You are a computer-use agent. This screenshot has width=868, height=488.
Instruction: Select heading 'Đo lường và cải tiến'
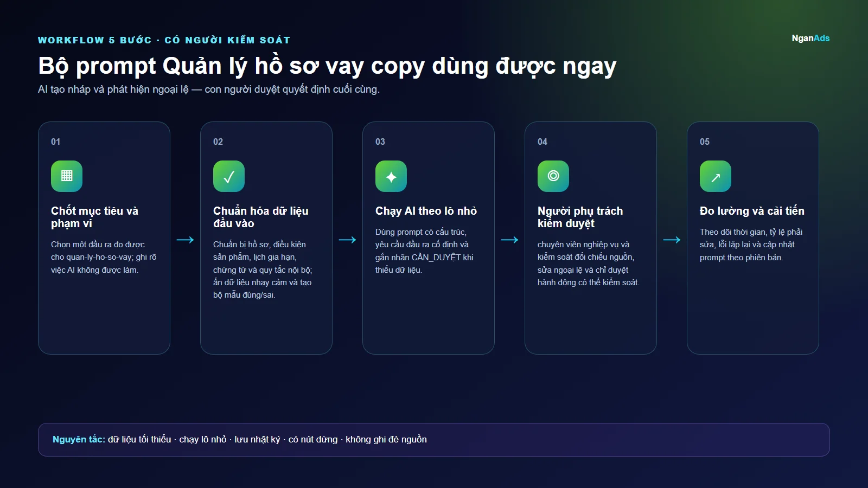coord(752,211)
